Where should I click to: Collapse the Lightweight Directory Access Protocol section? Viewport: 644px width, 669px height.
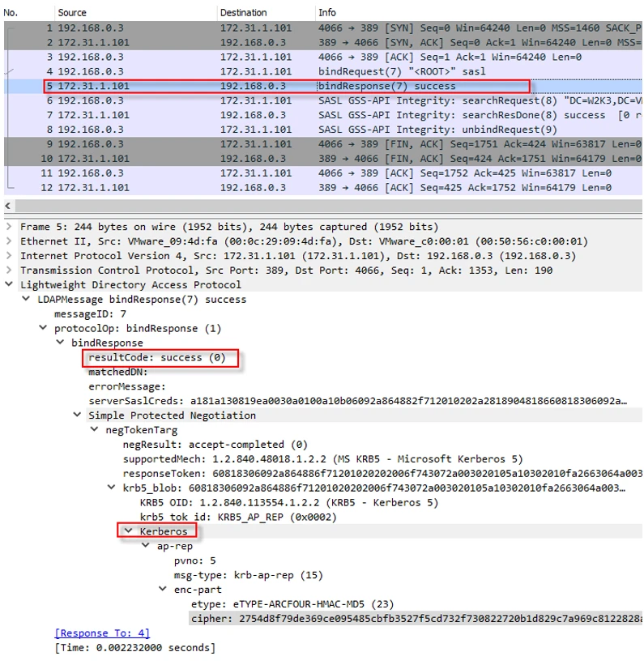[x=9, y=285]
